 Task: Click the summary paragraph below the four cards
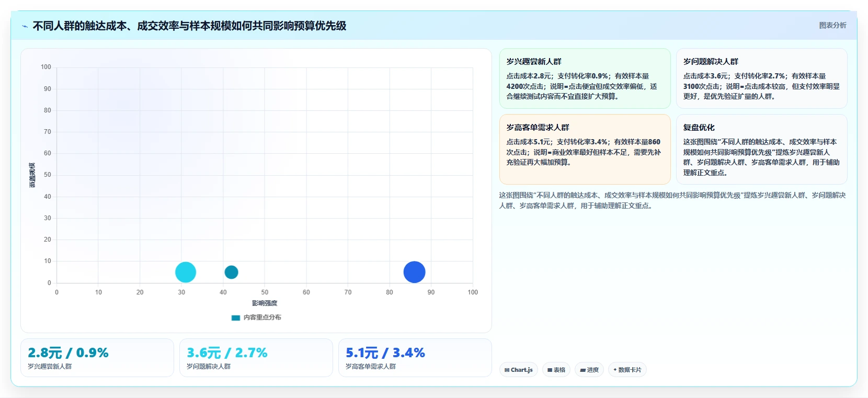point(672,200)
